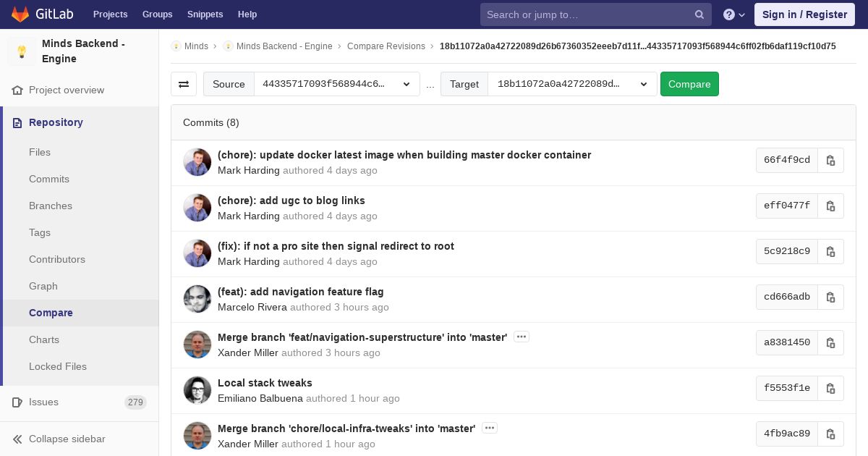Open the Snippets menu
The height and width of the screenshot is (456, 868).
pos(205,14)
